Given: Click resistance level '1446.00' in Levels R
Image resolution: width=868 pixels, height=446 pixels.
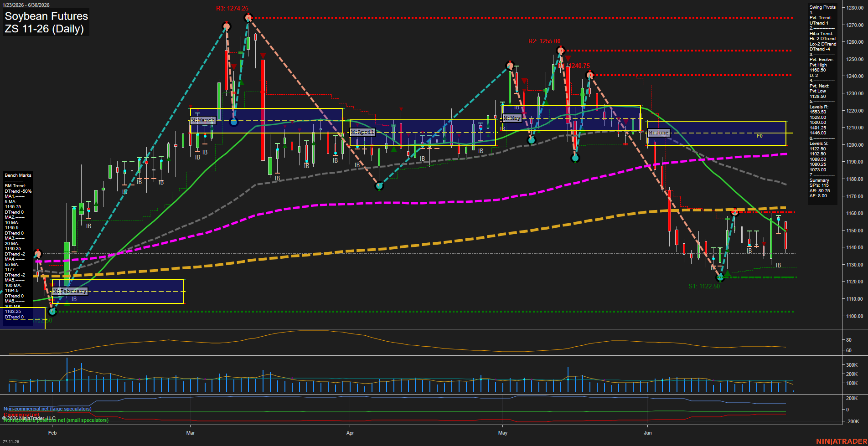Looking at the screenshot, I should (x=817, y=133).
